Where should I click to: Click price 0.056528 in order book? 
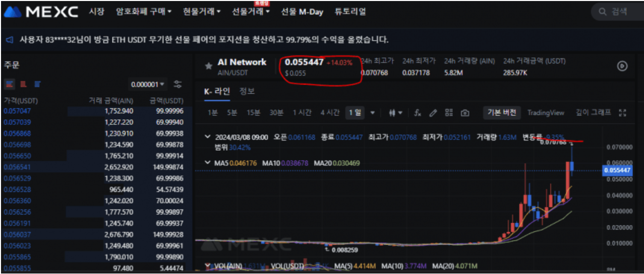[x=17, y=189]
